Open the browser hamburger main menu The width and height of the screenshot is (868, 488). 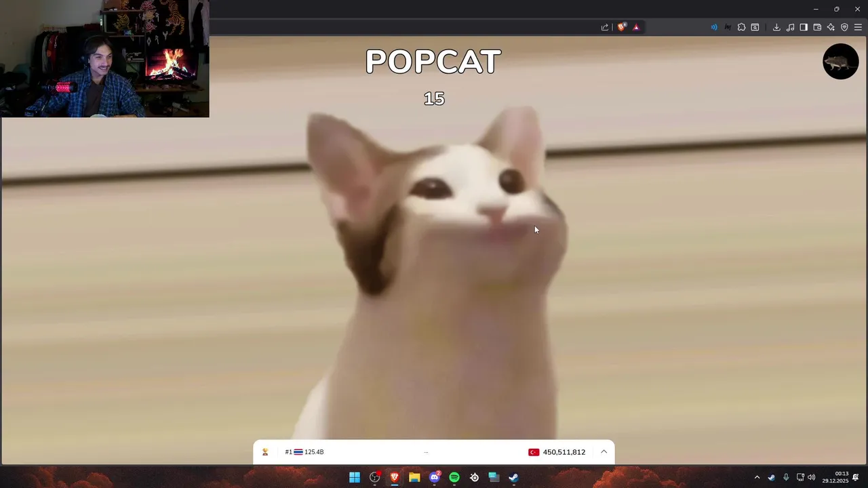click(x=858, y=27)
